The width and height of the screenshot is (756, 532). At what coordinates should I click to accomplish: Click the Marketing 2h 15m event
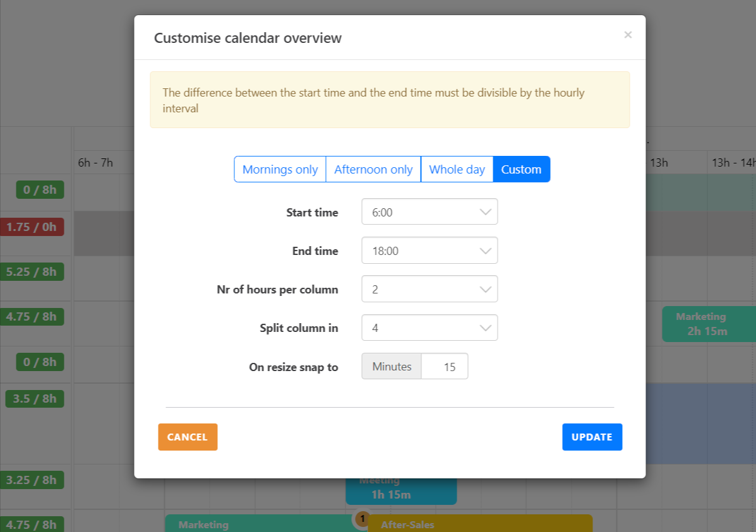(701, 324)
